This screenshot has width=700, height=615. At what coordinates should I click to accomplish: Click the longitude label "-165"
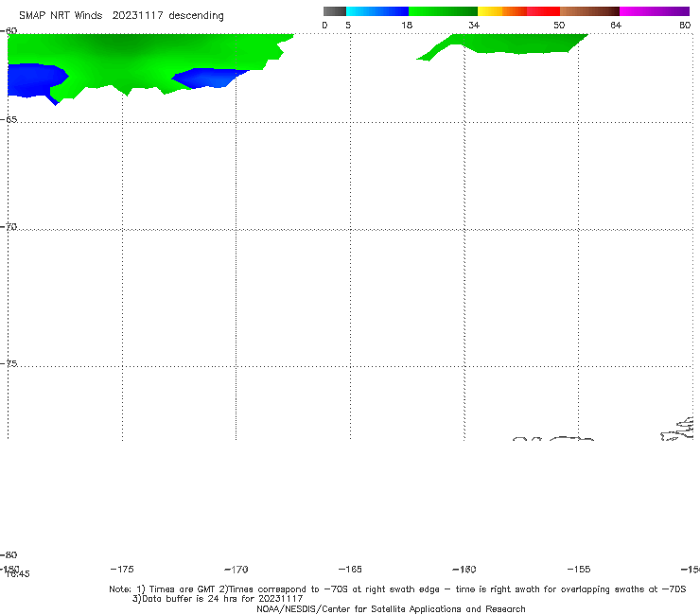(x=350, y=569)
